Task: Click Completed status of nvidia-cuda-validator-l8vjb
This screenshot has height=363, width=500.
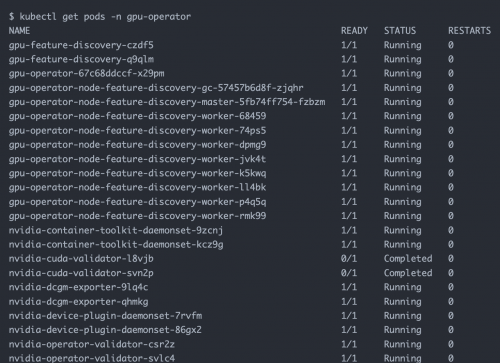Action: click(408, 259)
